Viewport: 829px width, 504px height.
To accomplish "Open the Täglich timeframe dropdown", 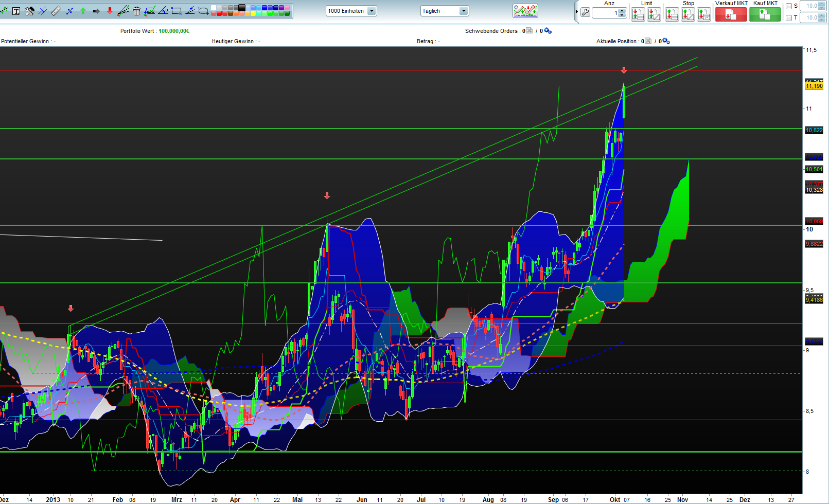I will [x=444, y=11].
